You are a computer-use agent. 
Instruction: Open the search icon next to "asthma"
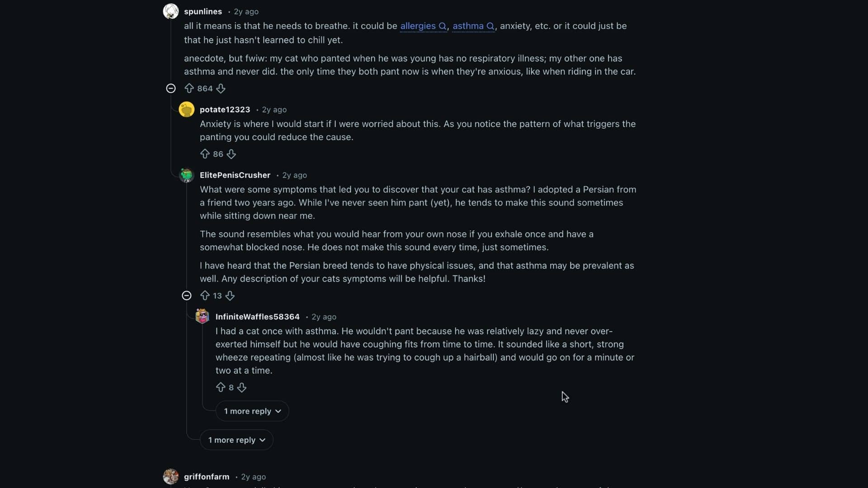click(x=490, y=26)
